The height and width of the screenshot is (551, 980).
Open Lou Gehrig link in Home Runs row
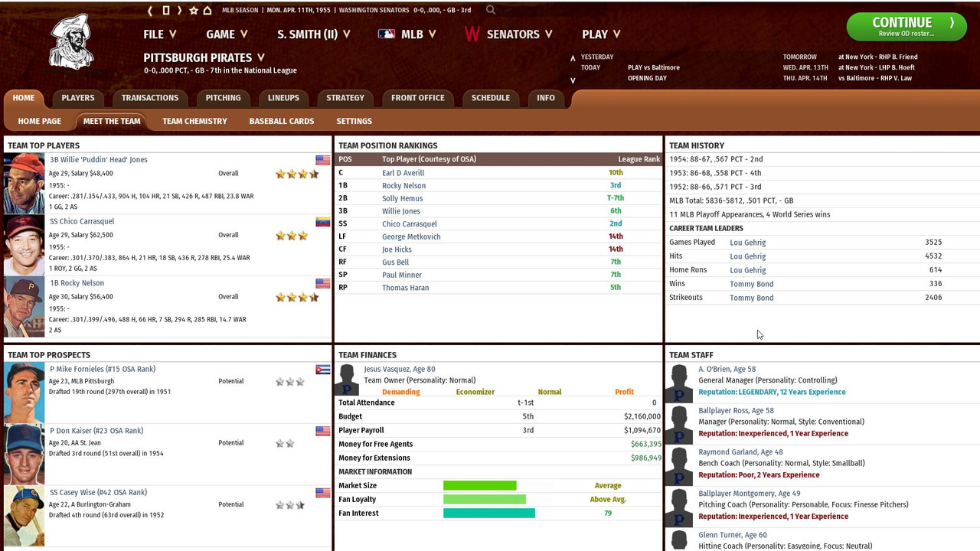click(x=748, y=270)
